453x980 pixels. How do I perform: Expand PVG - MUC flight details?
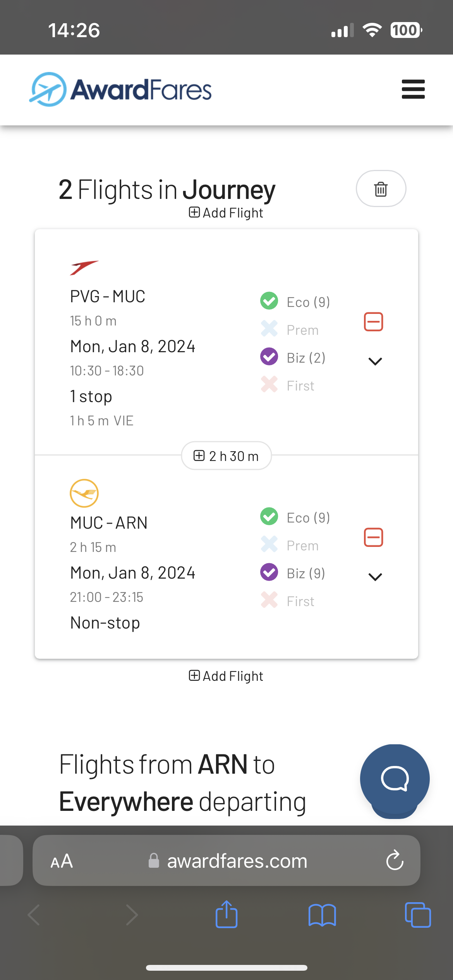[x=375, y=362]
